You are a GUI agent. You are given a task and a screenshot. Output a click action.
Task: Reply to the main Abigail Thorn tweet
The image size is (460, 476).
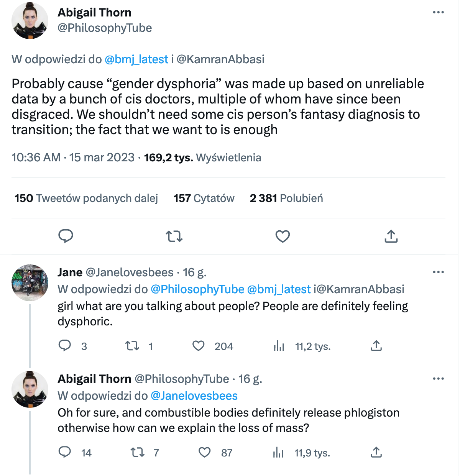(x=66, y=236)
